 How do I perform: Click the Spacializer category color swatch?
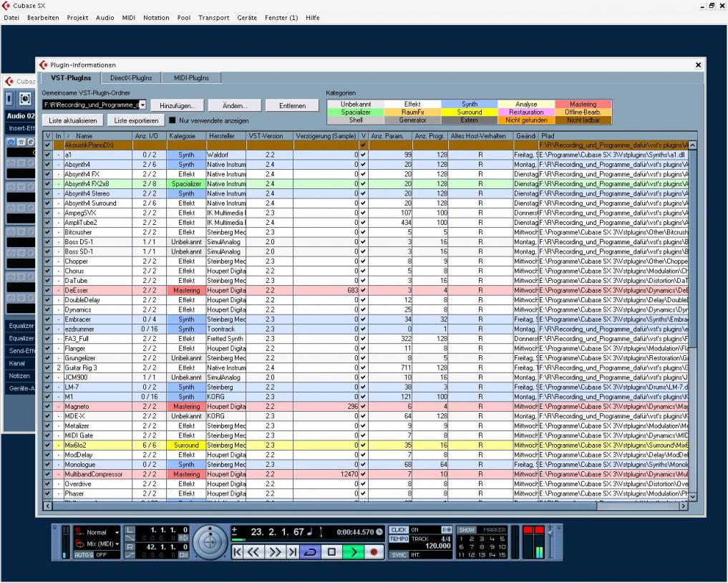point(356,112)
